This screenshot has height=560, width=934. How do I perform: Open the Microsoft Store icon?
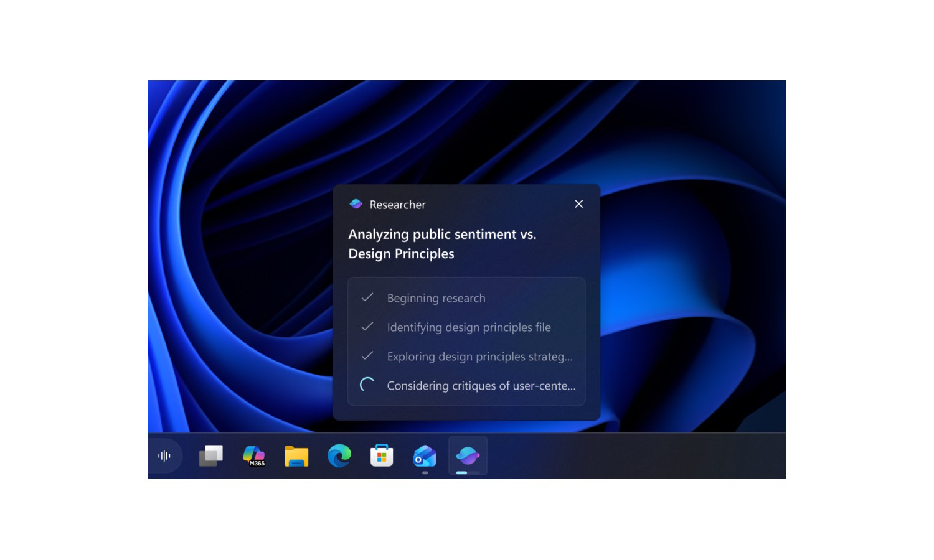381,456
